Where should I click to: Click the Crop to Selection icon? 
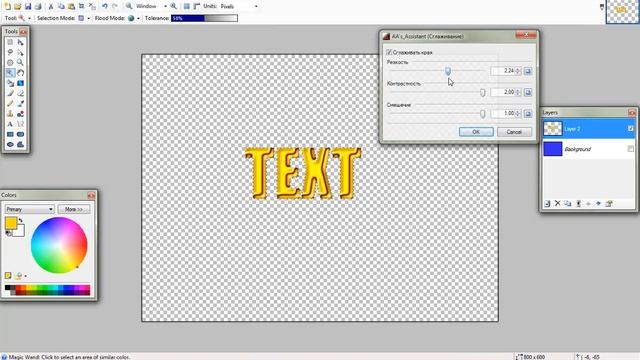click(81, 6)
